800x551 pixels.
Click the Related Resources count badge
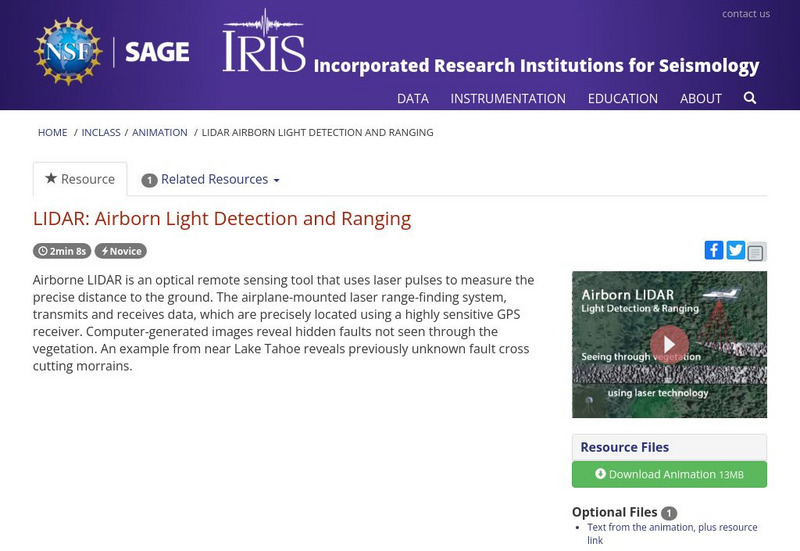(149, 180)
